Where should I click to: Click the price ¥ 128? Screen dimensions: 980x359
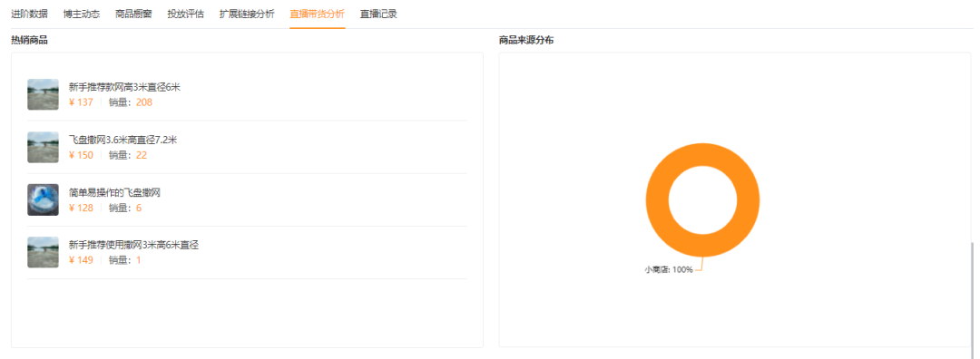click(x=81, y=208)
